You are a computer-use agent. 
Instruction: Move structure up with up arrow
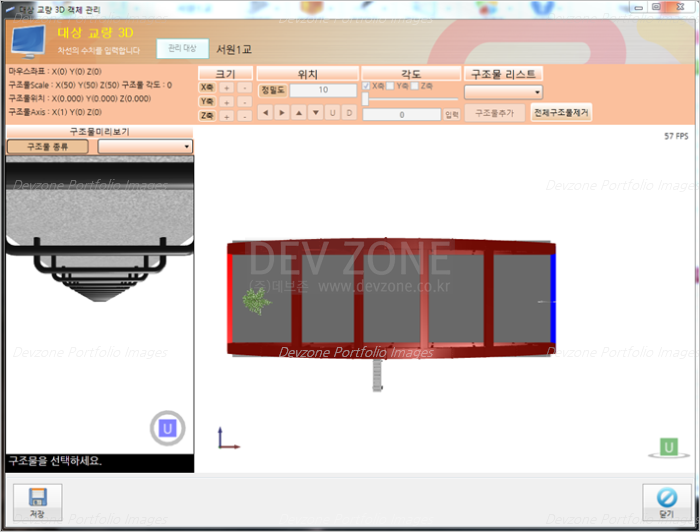(x=299, y=112)
